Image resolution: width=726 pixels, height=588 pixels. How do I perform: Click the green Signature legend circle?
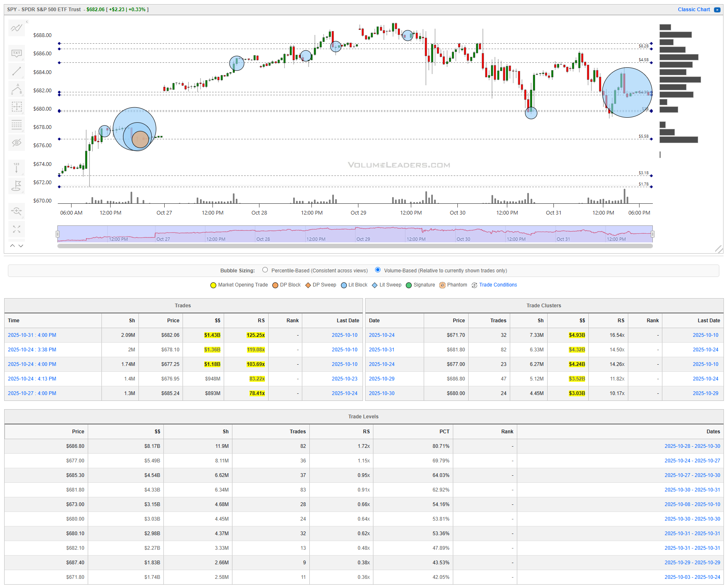pyautogui.click(x=409, y=285)
